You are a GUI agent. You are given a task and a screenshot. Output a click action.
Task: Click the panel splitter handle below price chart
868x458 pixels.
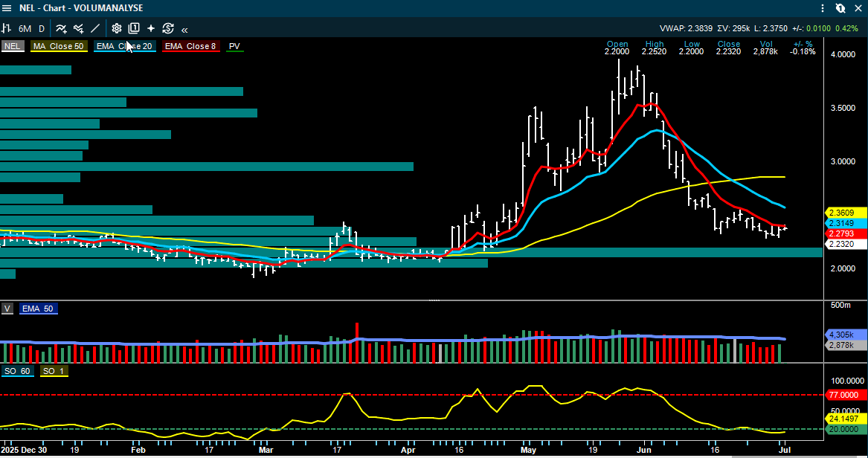tap(434, 300)
